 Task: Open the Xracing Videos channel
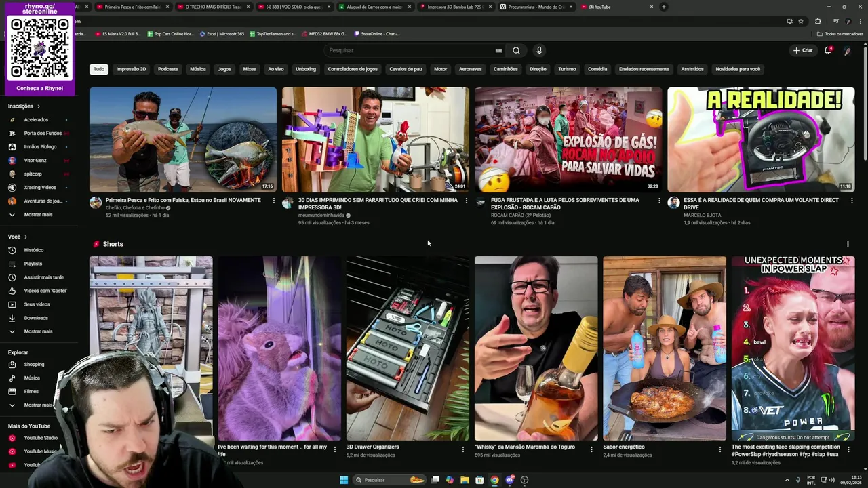coord(40,188)
